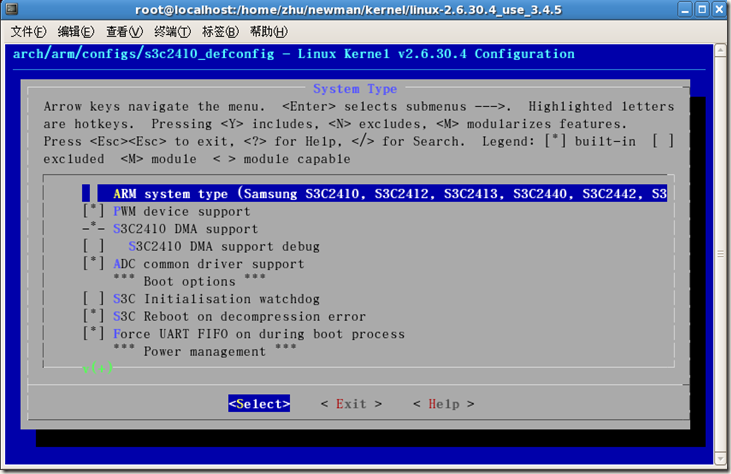Toggle ADC common driver support checkbox

tap(93, 264)
